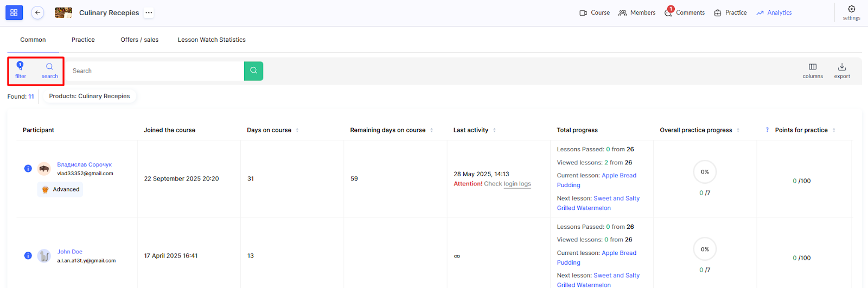Open the Offers / sales tab

(x=139, y=40)
